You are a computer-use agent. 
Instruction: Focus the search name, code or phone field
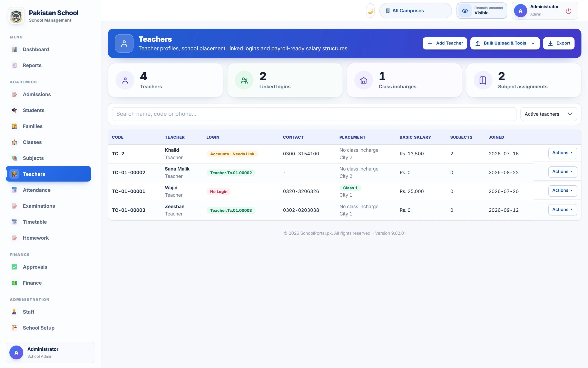pos(314,114)
